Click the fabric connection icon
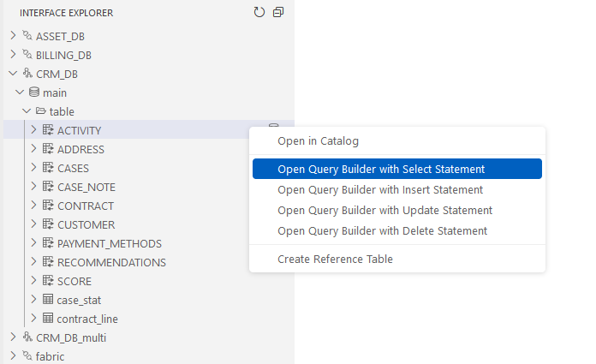 (x=27, y=356)
